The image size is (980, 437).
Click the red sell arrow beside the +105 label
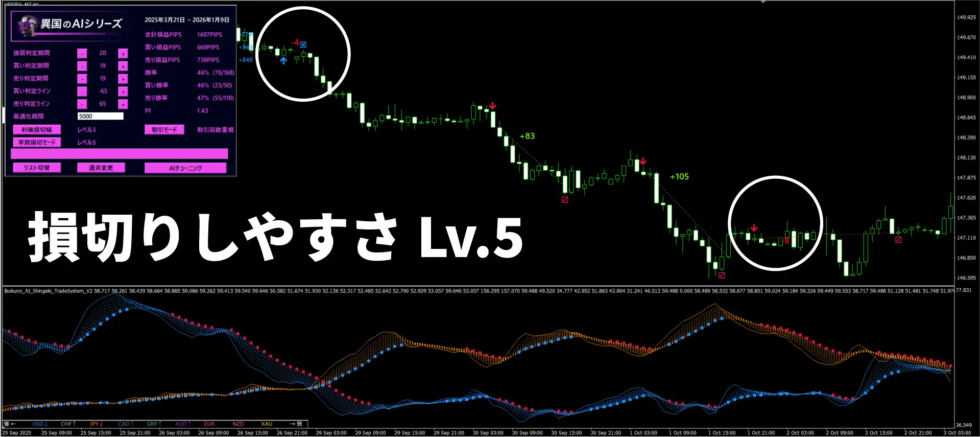point(643,162)
